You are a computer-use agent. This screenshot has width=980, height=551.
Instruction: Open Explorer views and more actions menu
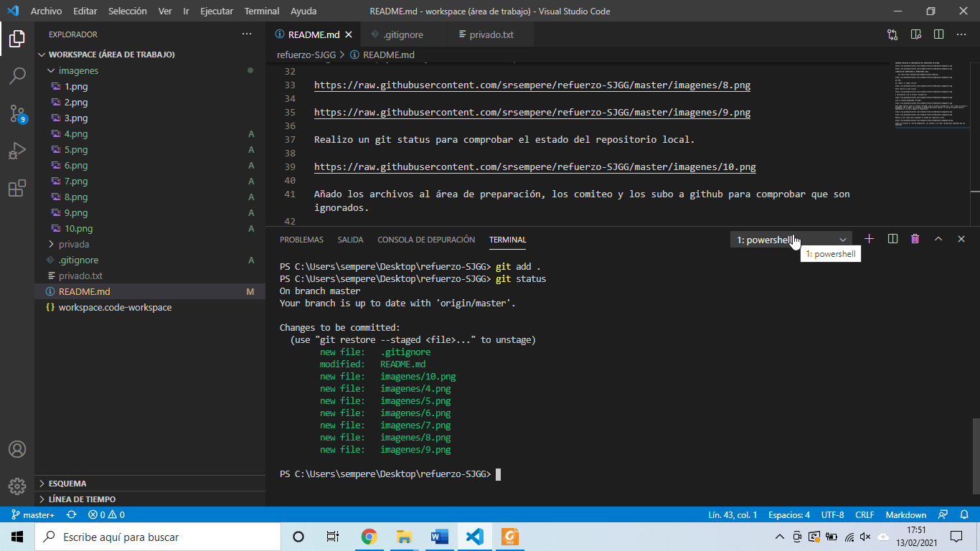point(247,34)
